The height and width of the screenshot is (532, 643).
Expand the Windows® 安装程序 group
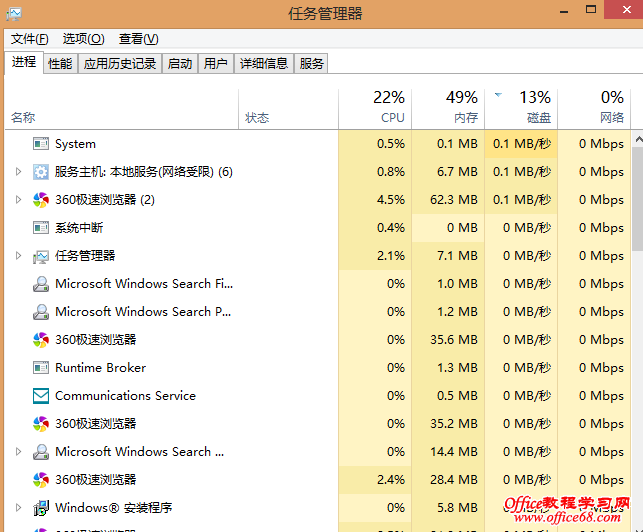[x=18, y=507]
